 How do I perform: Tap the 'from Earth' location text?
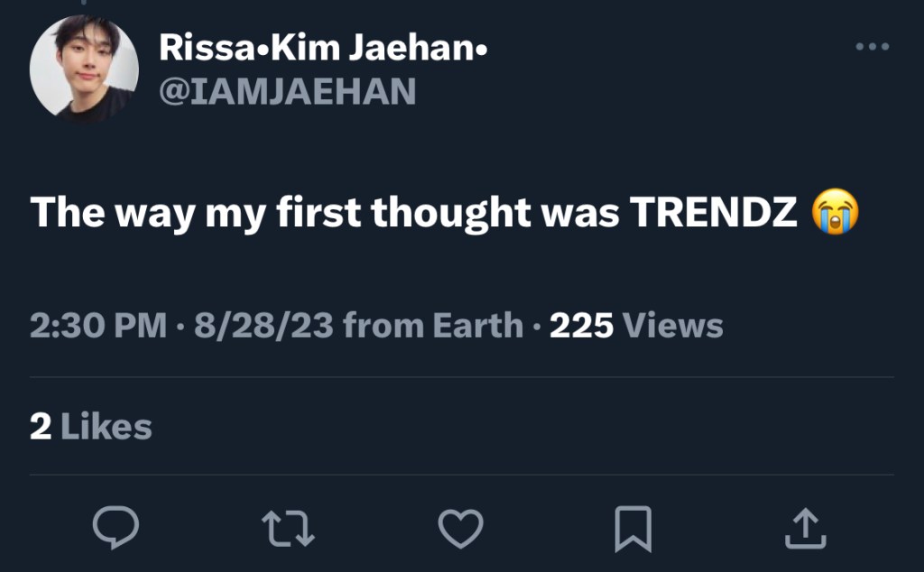click(x=433, y=326)
